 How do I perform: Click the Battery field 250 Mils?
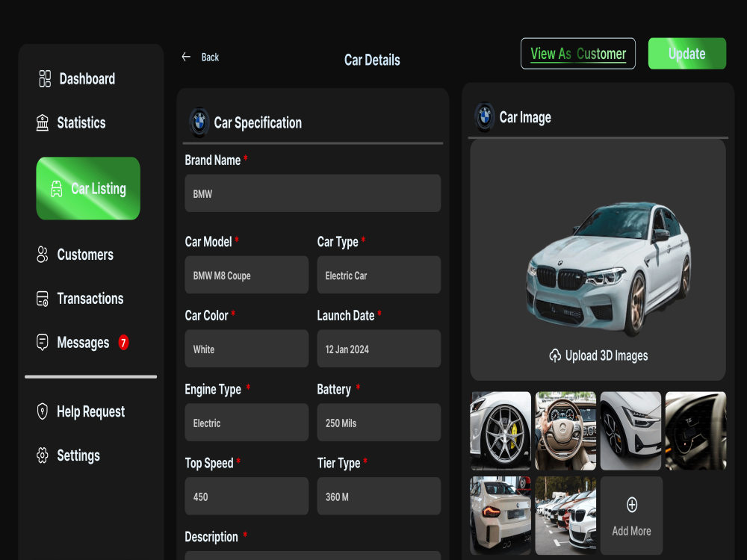[x=379, y=423]
